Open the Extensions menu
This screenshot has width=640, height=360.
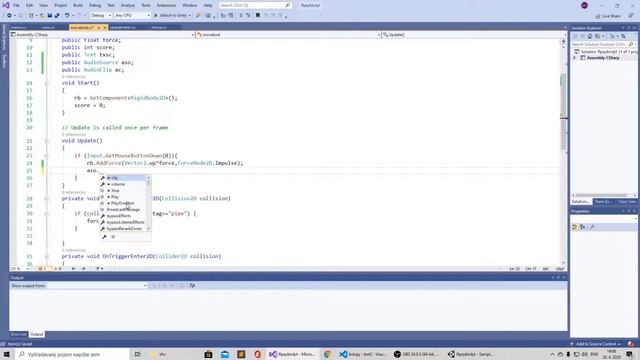[167, 5]
